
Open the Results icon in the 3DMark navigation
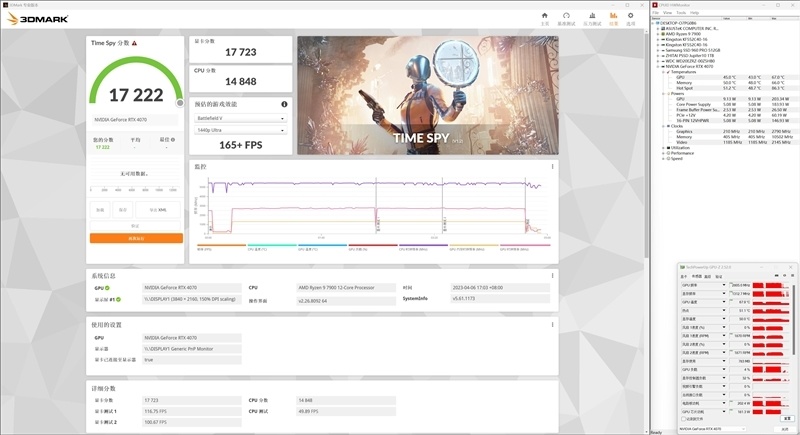pos(613,17)
